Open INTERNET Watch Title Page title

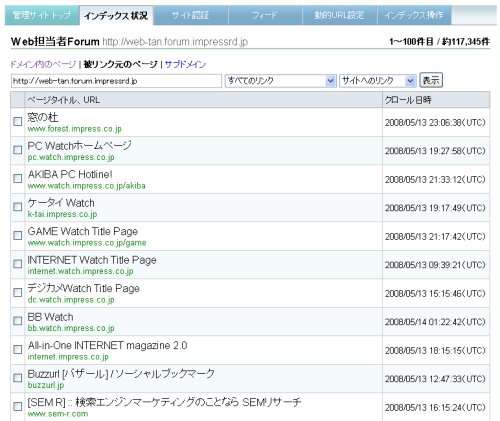coord(92,260)
